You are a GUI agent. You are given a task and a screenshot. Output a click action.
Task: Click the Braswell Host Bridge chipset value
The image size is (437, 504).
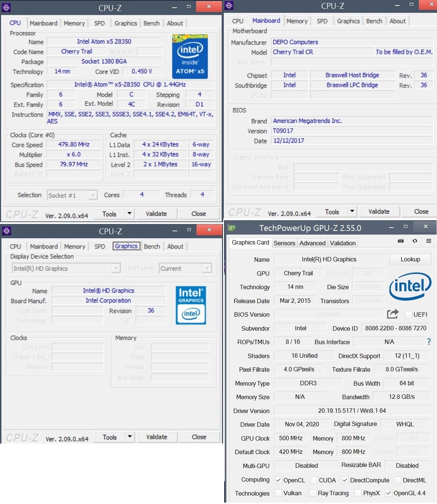tap(352, 75)
